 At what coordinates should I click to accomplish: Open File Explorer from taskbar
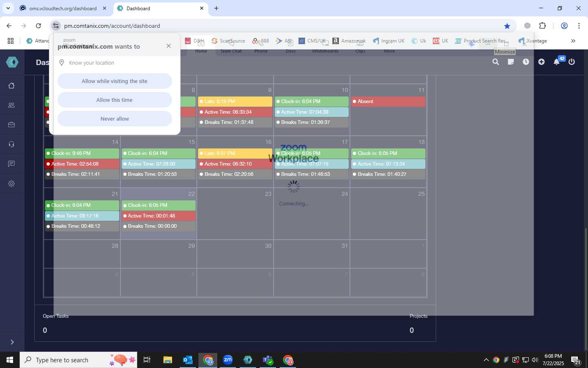click(168, 360)
